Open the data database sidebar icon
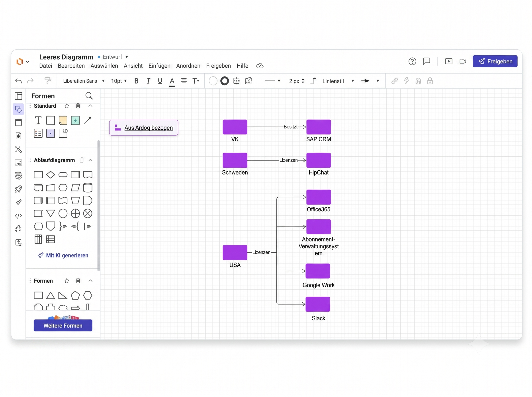Viewport: 532px width, 397px height. (19, 176)
